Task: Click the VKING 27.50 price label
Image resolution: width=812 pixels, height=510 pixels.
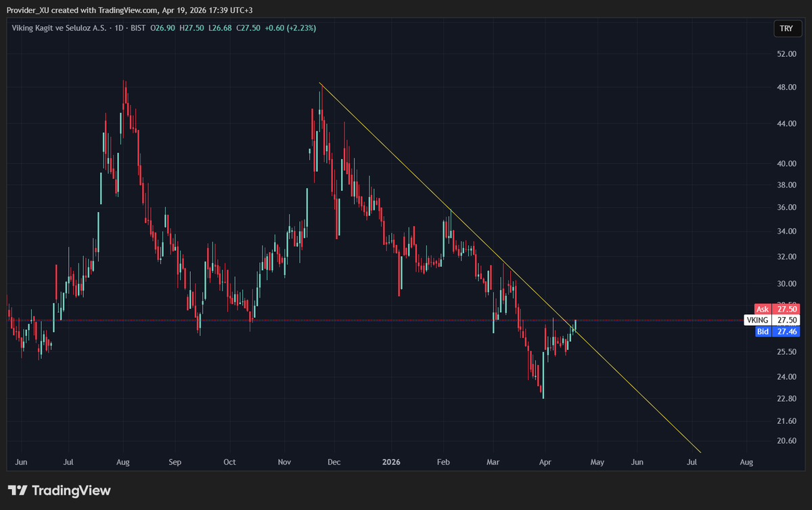Action: pyautogui.click(x=772, y=320)
